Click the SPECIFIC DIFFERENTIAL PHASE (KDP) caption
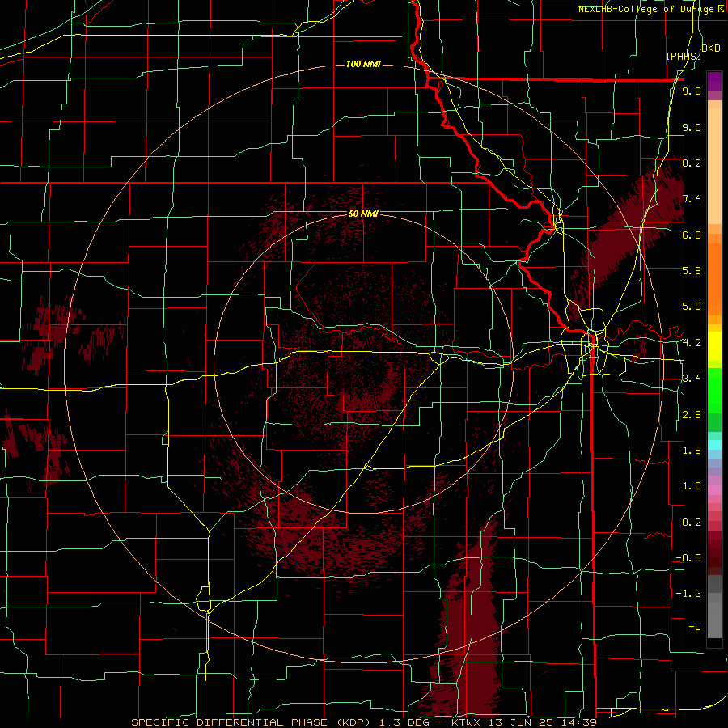Screen dimensions: 728x728 pos(249,722)
